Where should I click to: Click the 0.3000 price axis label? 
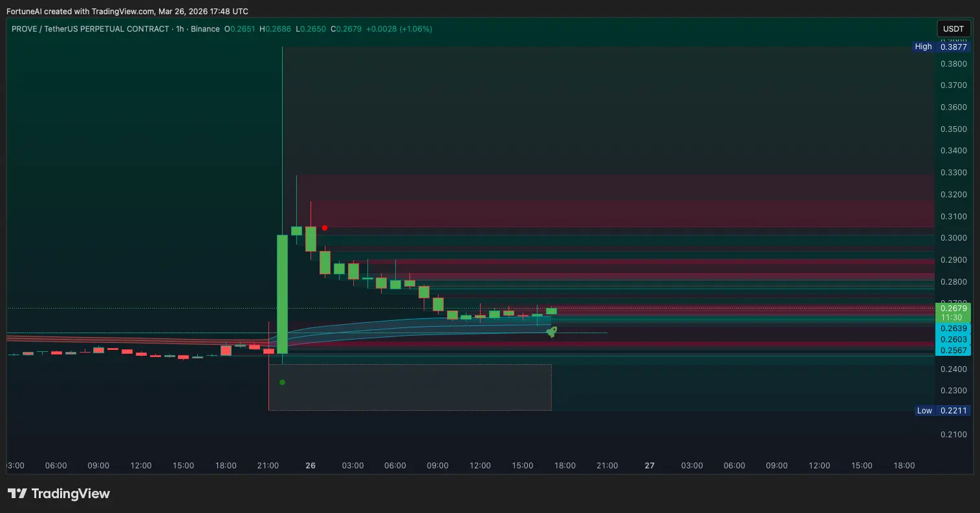pyautogui.click(x=953, y=238)
